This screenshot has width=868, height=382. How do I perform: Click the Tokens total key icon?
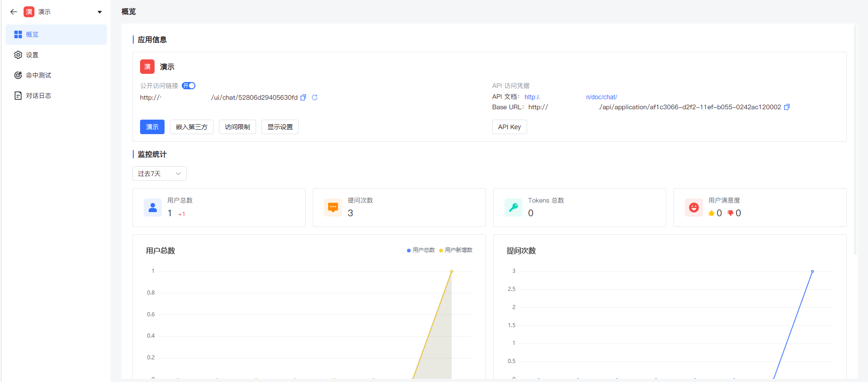click(x=513, y=208)
